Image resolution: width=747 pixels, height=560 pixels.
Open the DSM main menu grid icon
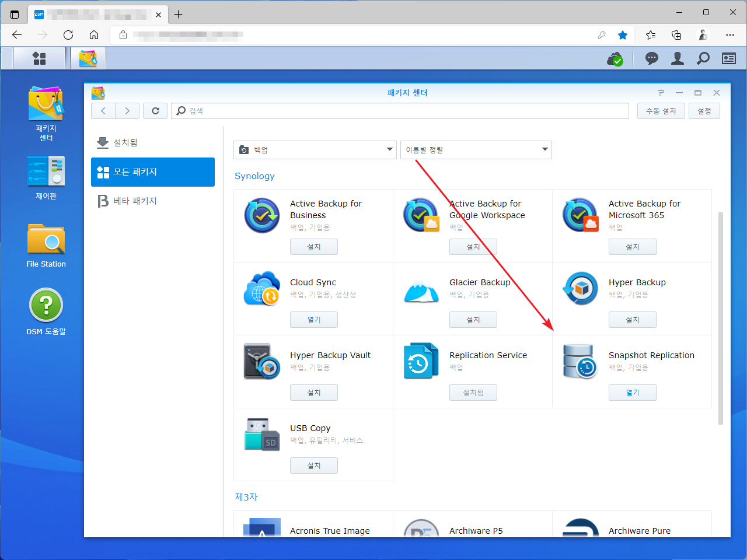point(39,58)
